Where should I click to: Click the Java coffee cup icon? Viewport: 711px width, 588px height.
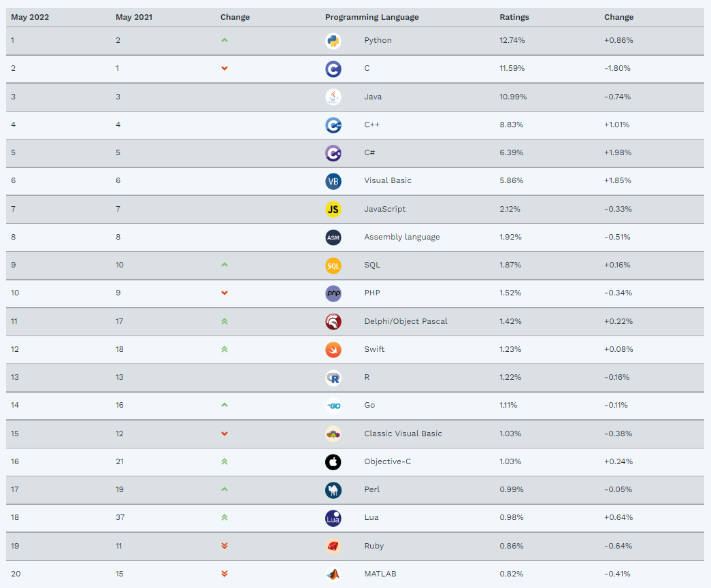click(333, 97)
